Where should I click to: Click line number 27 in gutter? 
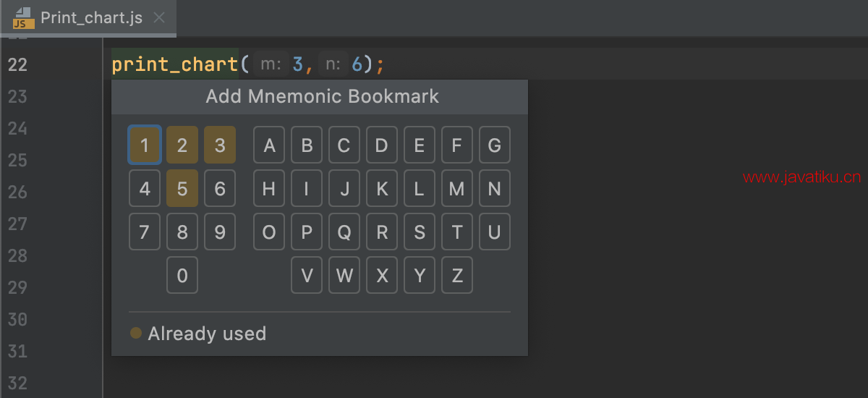tap(17, 224)
